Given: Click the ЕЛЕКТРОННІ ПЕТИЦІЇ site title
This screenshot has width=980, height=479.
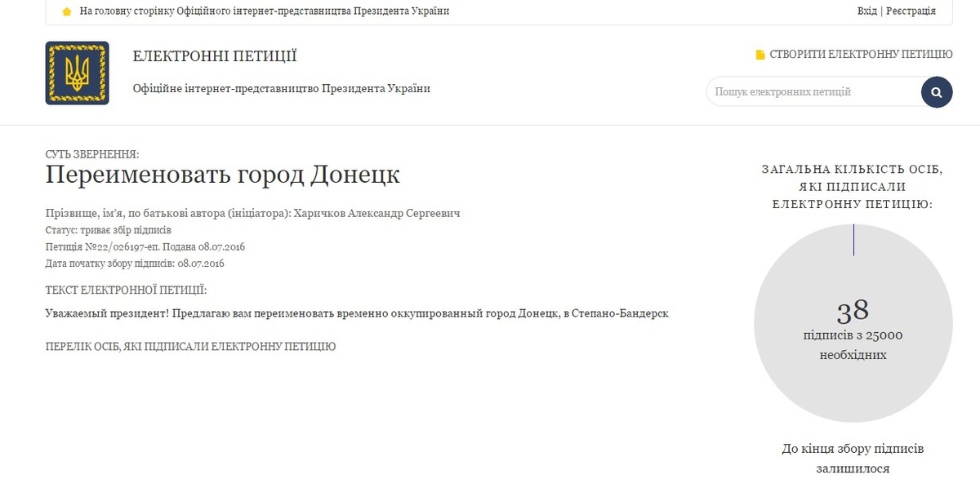Looking at the screenshot, I should 215,56.
